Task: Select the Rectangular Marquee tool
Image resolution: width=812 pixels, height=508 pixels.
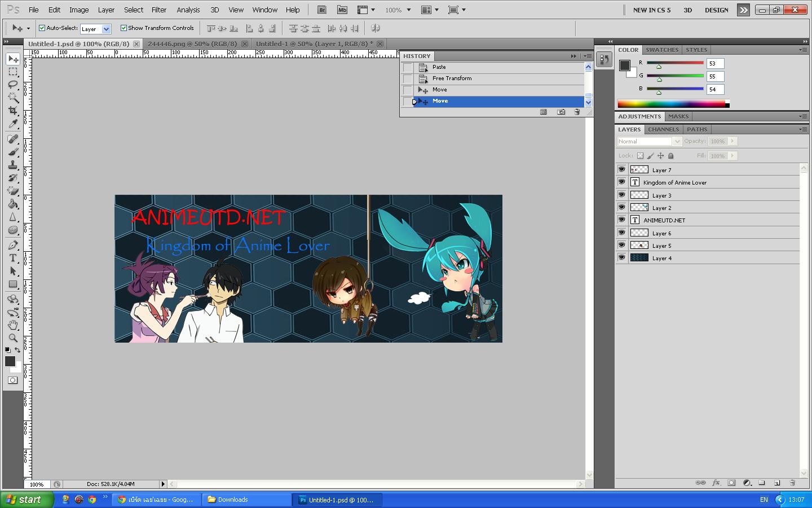Action: (13, 72)
